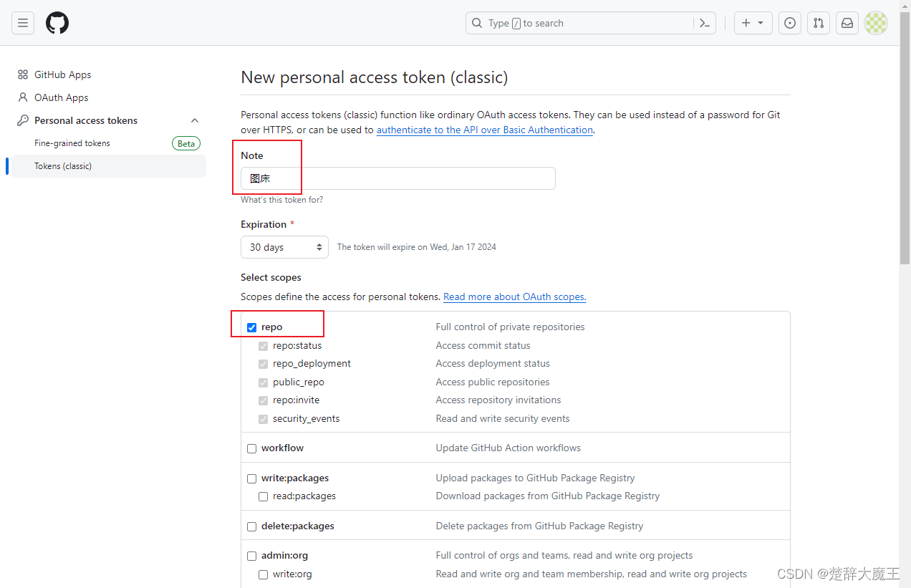The height and width of the screenshot is (588, 911).
Task: Click into the Note text field
Action: coord(398,178)
